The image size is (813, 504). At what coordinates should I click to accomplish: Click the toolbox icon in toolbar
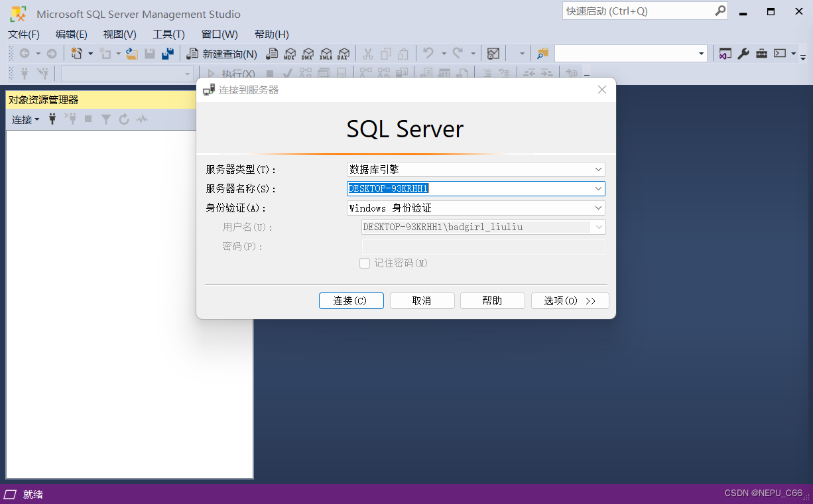[761, 54]
